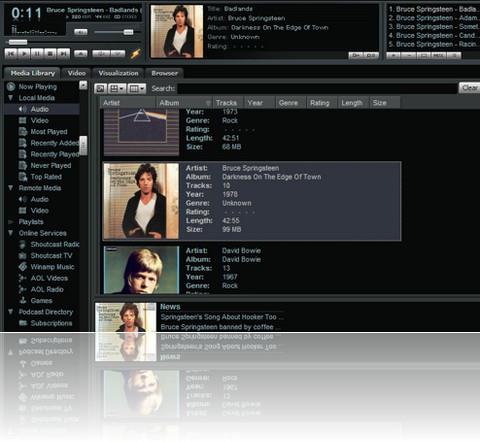Adjust the volume slider
480x442 pixels.
tap(117, 32)
